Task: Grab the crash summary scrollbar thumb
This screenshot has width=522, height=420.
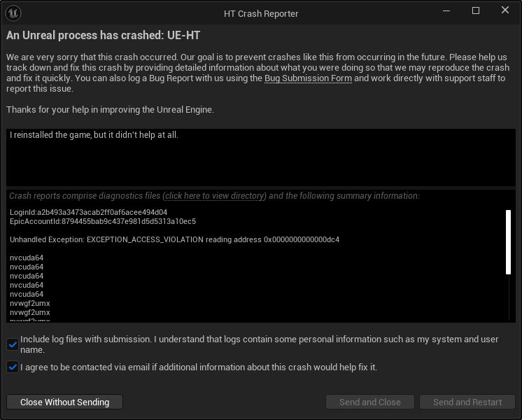Action: click(x=508, y=242)
